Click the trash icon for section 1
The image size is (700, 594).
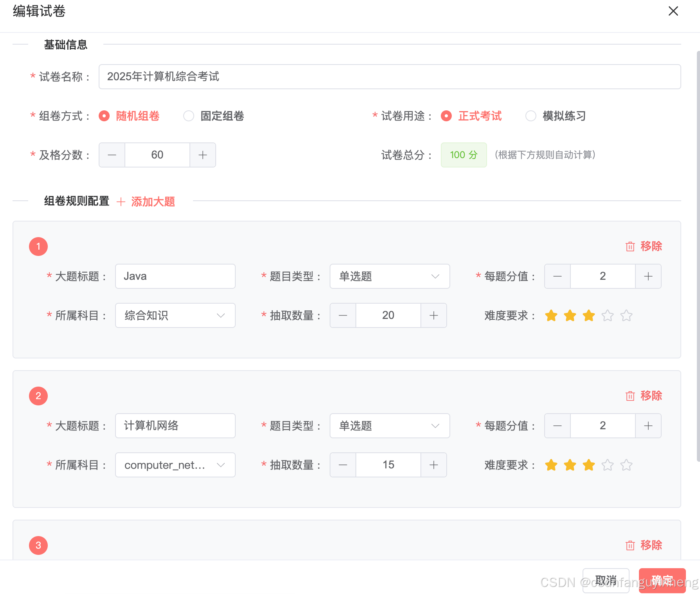pyautogui.click(x=630, y=247)
